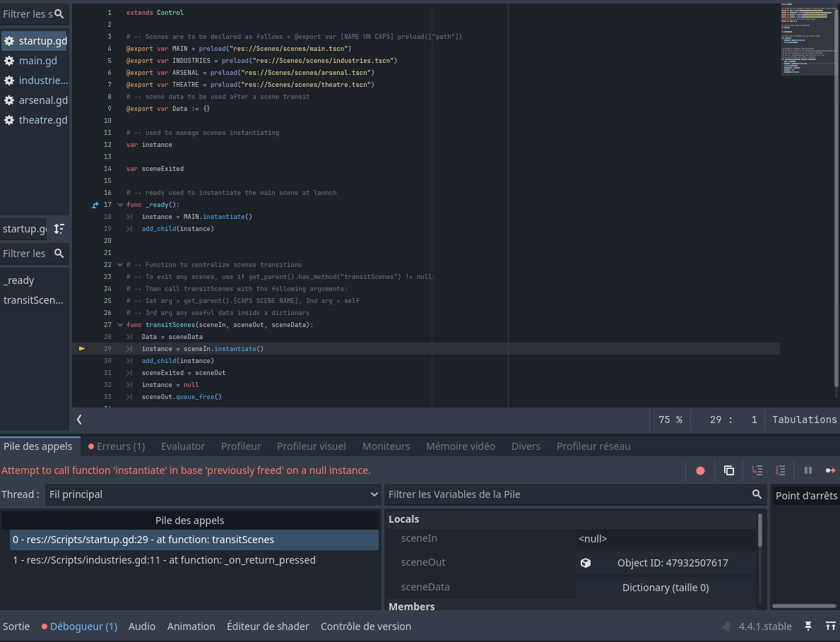Click the Continue execution debugger icon
The width and height of the screenshot is (840, 642).
click(x=832, y=470)
